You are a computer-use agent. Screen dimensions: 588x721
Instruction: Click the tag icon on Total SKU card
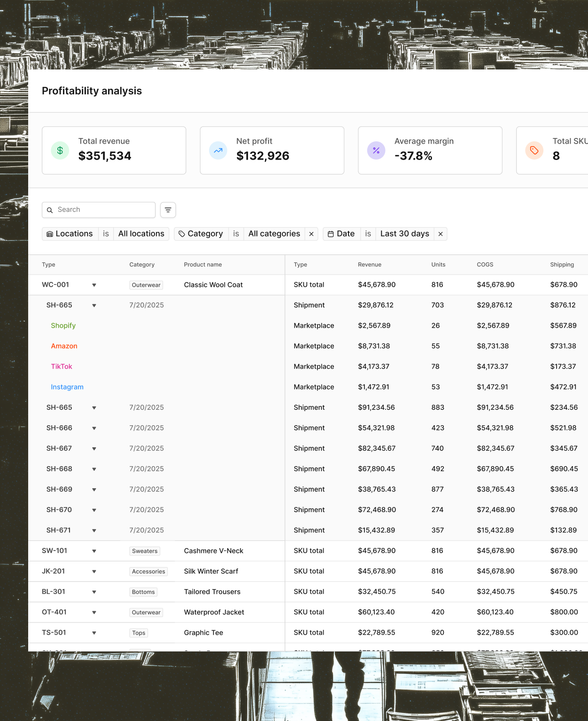[x=534, y=151]
